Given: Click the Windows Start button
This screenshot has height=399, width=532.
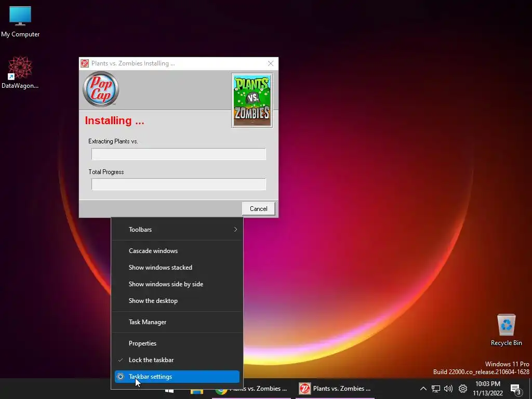Looking at the screenshot, I should click(x=169, y=391).
